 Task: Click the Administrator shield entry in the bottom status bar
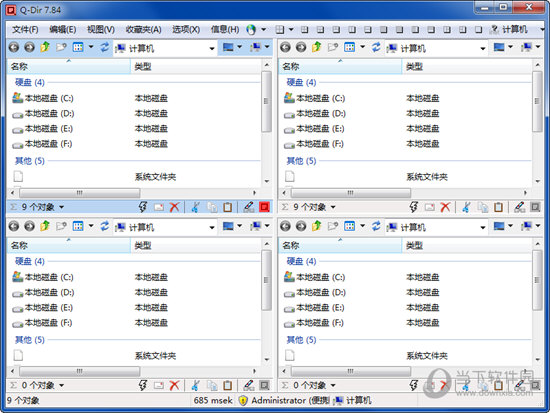[x=283, y=400]
